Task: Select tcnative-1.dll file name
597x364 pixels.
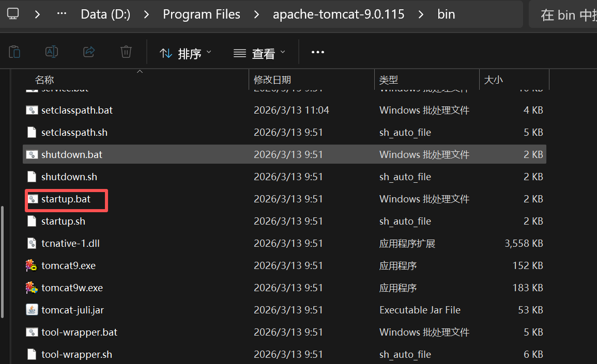Action: click(x=70, y=243)
